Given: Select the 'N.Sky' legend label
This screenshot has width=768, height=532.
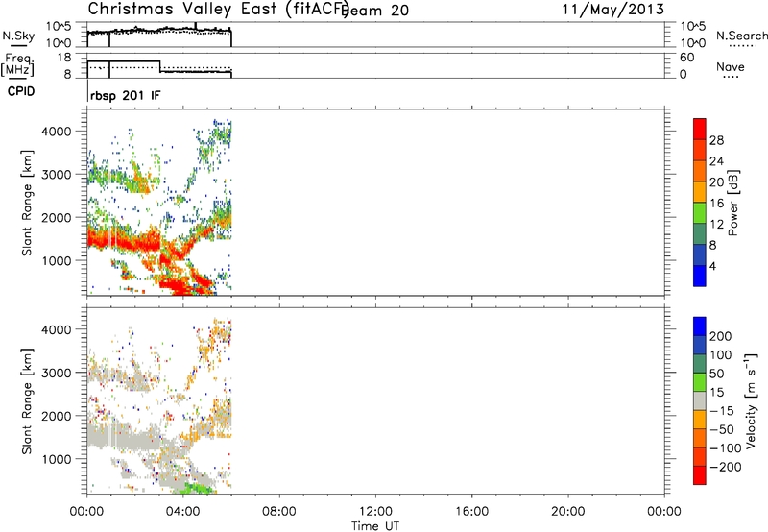Looking at the screenshot, I should [x=18, y=36].
